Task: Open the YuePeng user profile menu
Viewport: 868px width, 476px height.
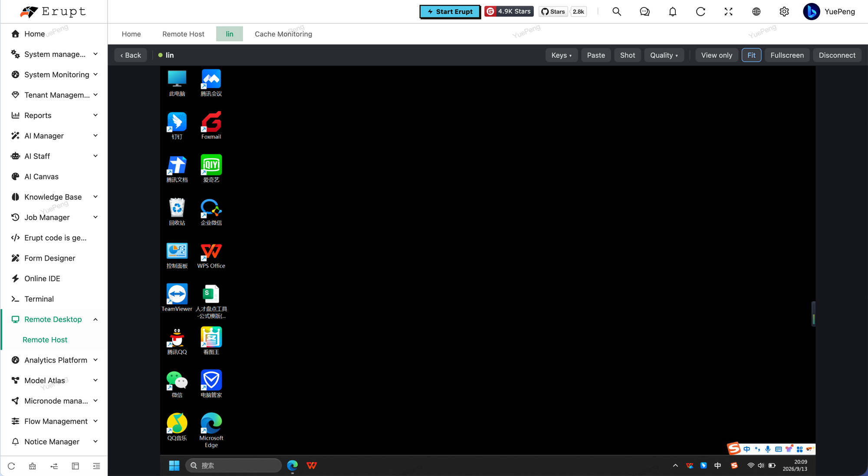Action: (829, 12)
